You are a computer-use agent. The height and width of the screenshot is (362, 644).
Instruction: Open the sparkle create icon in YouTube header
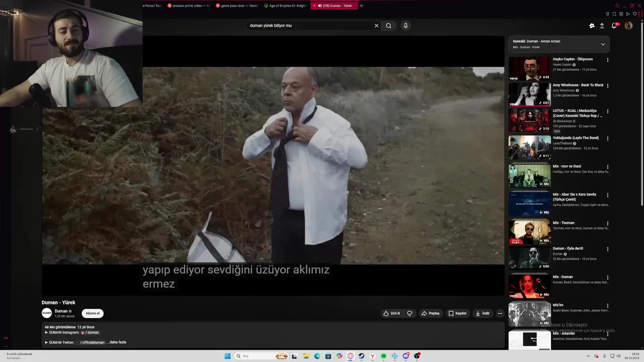592,26
